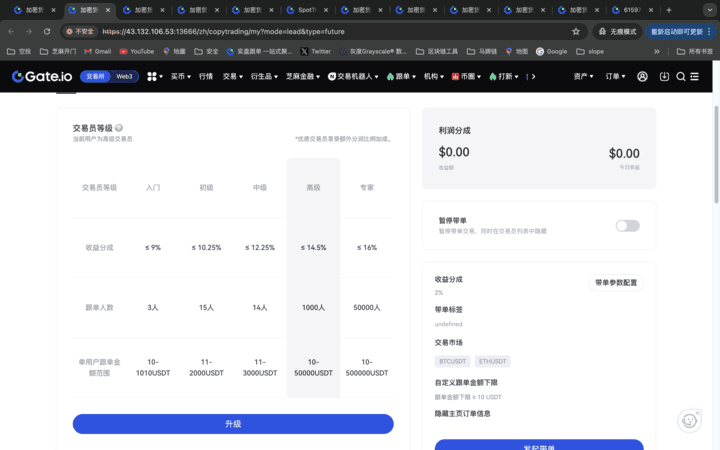Click the 带单参数配置 button

pos(615,283)
